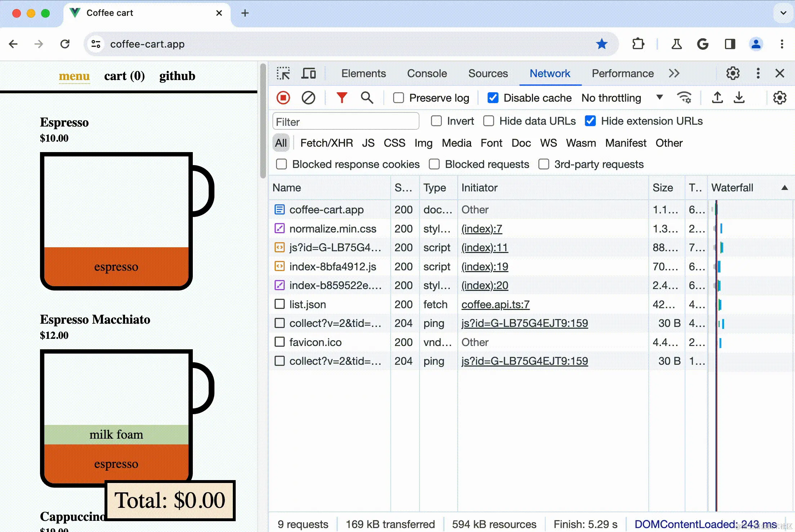This screenshot has width=795, height=532.
Task: Import HAR file with upload icon
Action: tap(717, 98)
